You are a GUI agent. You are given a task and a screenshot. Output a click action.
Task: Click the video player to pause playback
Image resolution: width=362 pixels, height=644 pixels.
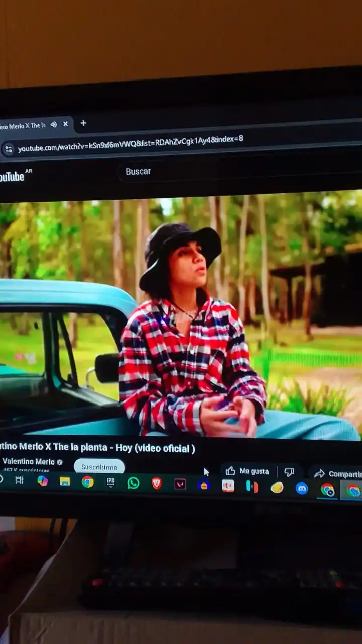point(181,317)
